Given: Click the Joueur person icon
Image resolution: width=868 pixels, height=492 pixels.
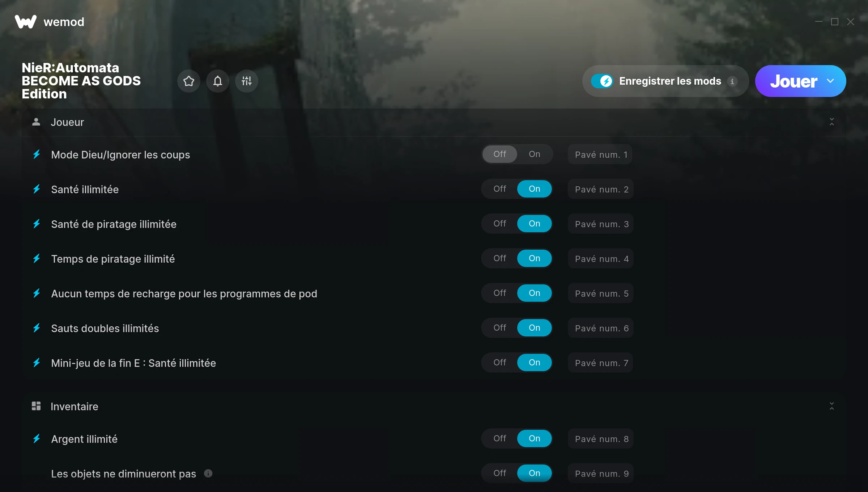Looking at the screenshot, I should [x=36, y=122].
